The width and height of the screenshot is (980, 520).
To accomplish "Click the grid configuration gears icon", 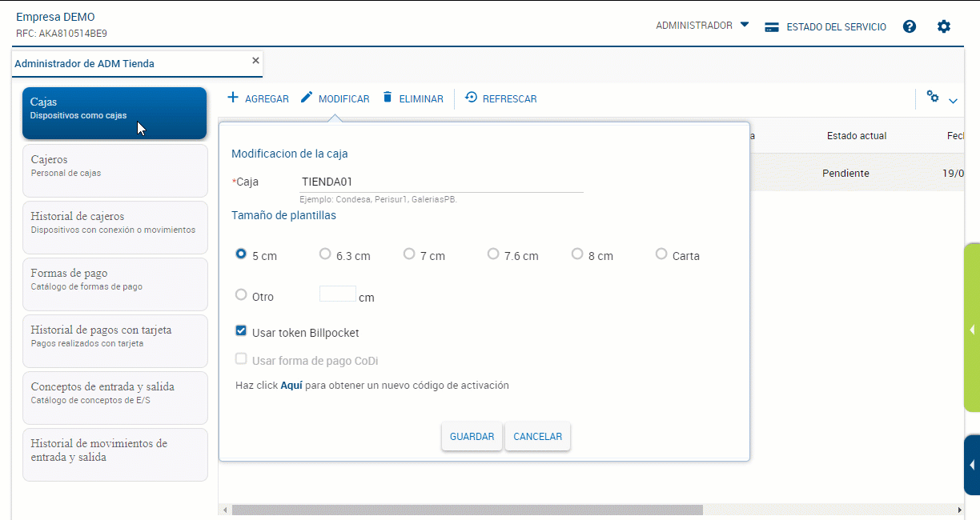I will pyautogui.click(x=933, y=97).
